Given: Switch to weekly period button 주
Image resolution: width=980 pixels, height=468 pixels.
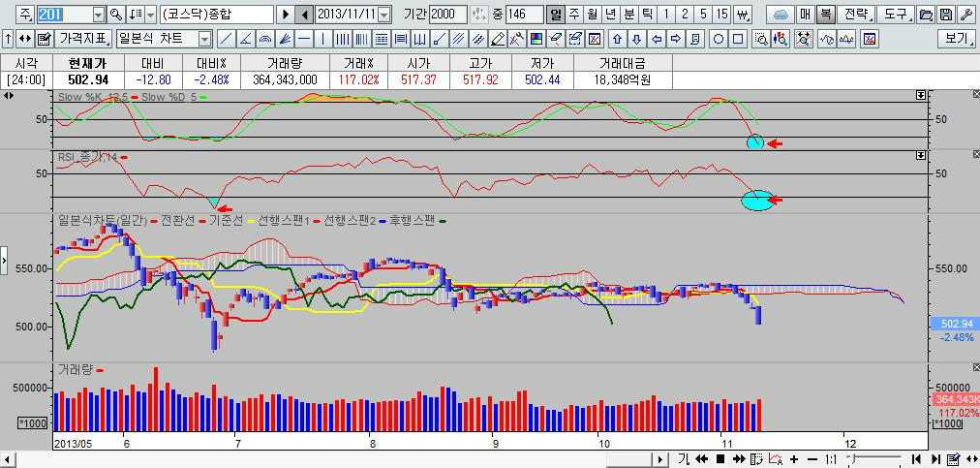Looking at the screenshot, I should pyautogui.click(x=573, y=15).
